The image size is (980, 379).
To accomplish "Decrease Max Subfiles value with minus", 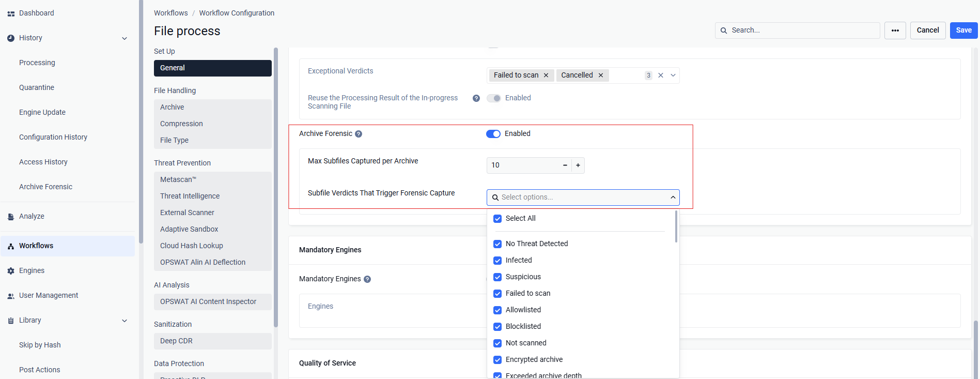I will click(565, 165).
